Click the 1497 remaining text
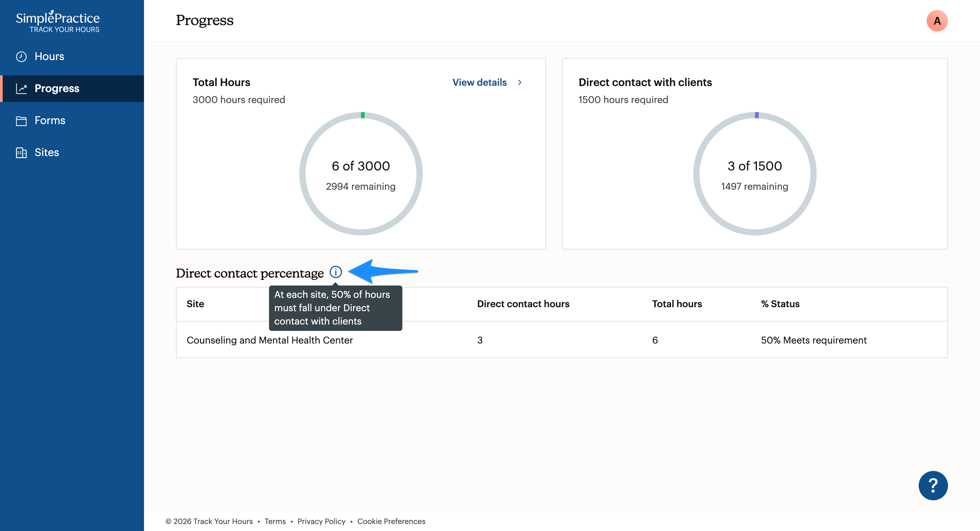Screen dimensions: 980x531 tap(755, 186)
